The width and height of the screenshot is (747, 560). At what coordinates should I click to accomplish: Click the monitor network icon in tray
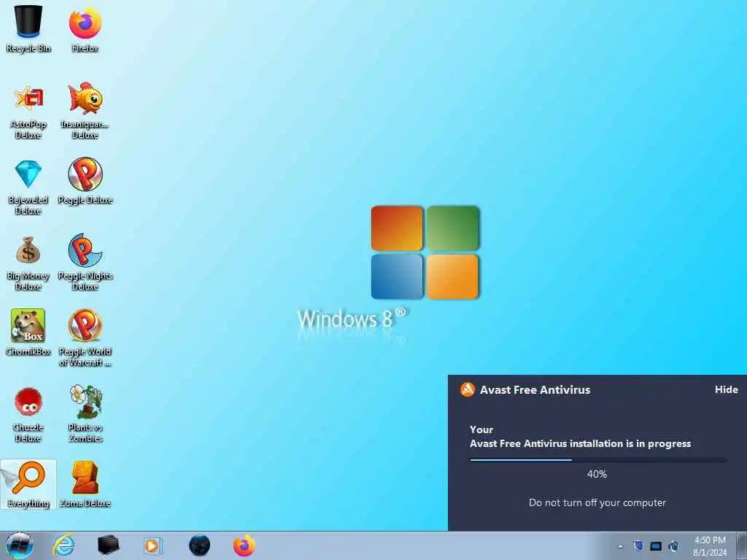[x=656, y=546]
